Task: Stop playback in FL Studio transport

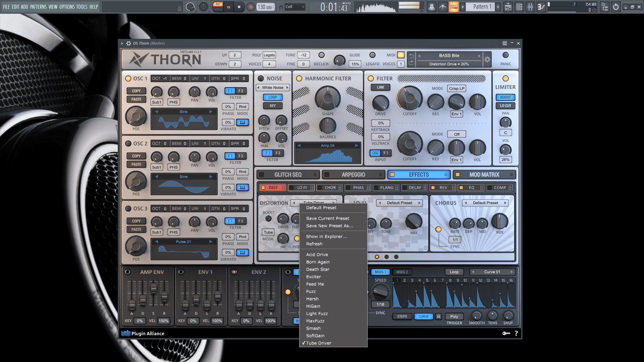Action: coord(239,7)
